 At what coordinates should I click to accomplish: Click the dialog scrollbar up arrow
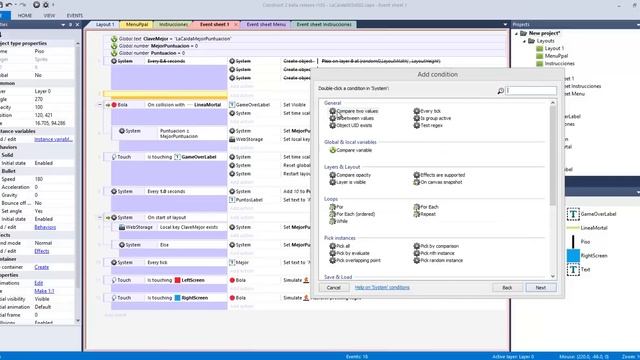[x=553, y=102]
